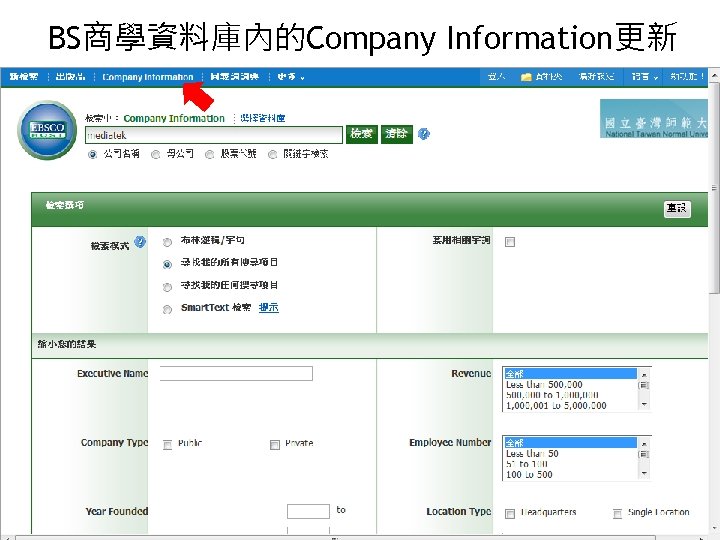Choose the 尋找我的任何檢索項目 search mode
Viewport: 720px width, 540px height.
pyautogui.click(x=167, y=287)
